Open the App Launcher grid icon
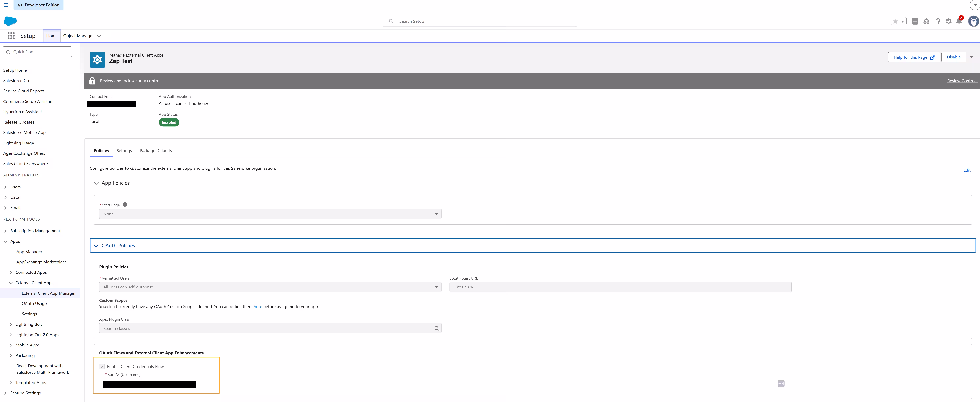This screenshot has width=980, height=402. pyautogui.click(x=11, y=36)
